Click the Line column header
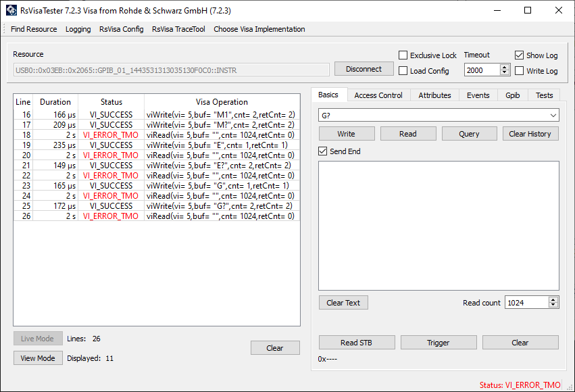 (23, 102)
